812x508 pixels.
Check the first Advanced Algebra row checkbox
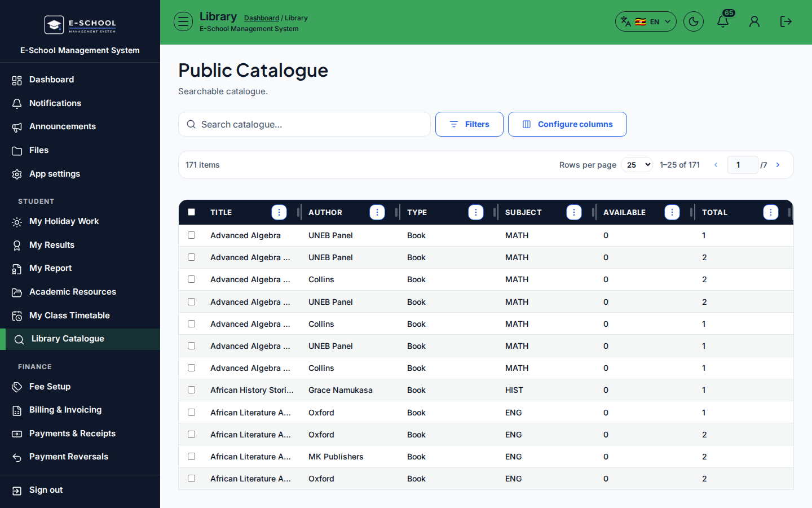coord(192,235)
